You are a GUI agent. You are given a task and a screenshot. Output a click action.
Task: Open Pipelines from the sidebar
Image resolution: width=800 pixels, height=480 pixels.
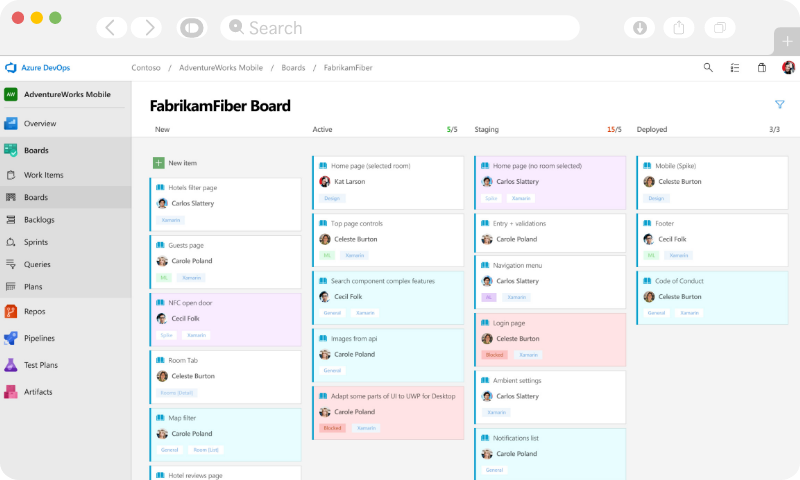[40, 338]
